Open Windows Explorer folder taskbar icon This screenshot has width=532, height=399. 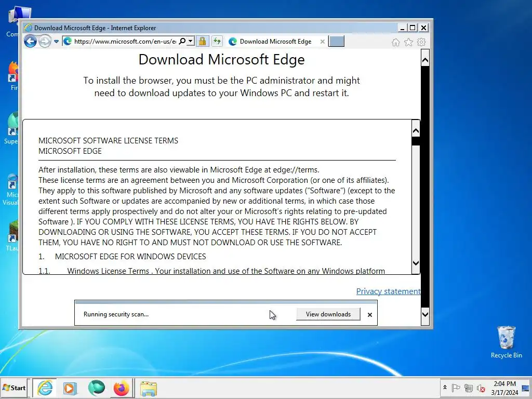click(149, 389)
